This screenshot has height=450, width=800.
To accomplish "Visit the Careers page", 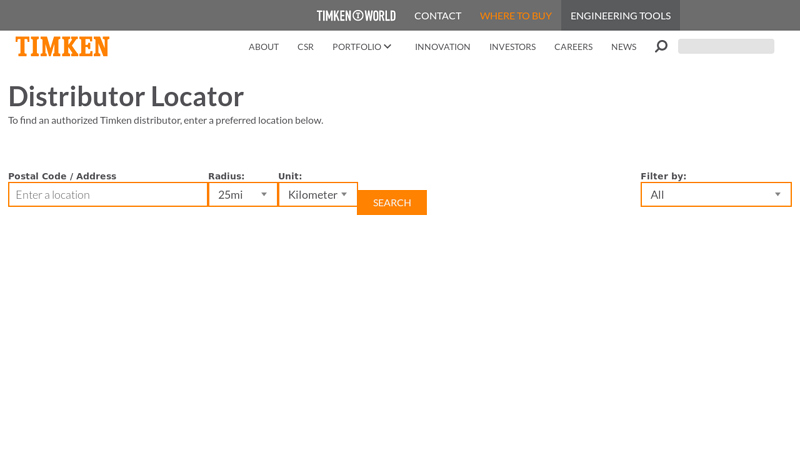I will (x=573, y=47).
